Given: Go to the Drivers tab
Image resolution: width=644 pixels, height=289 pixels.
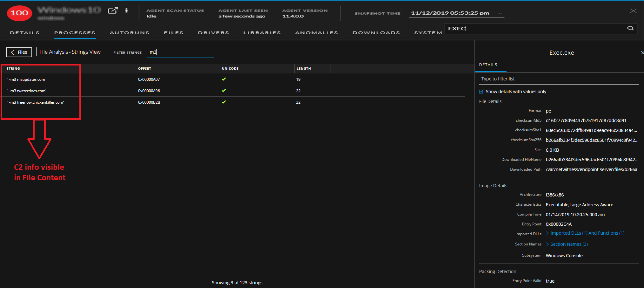Looking at the screenshot, I should click(213, 33).
